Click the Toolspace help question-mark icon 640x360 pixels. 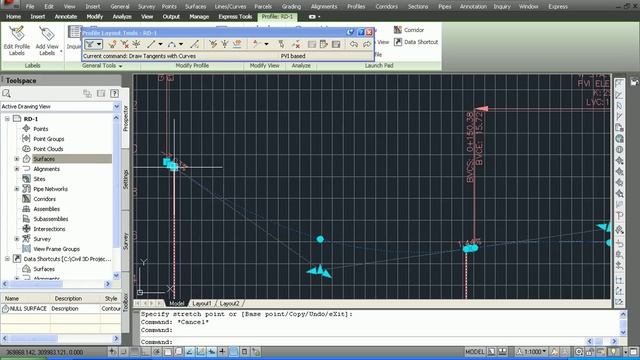tap(114, 93)
